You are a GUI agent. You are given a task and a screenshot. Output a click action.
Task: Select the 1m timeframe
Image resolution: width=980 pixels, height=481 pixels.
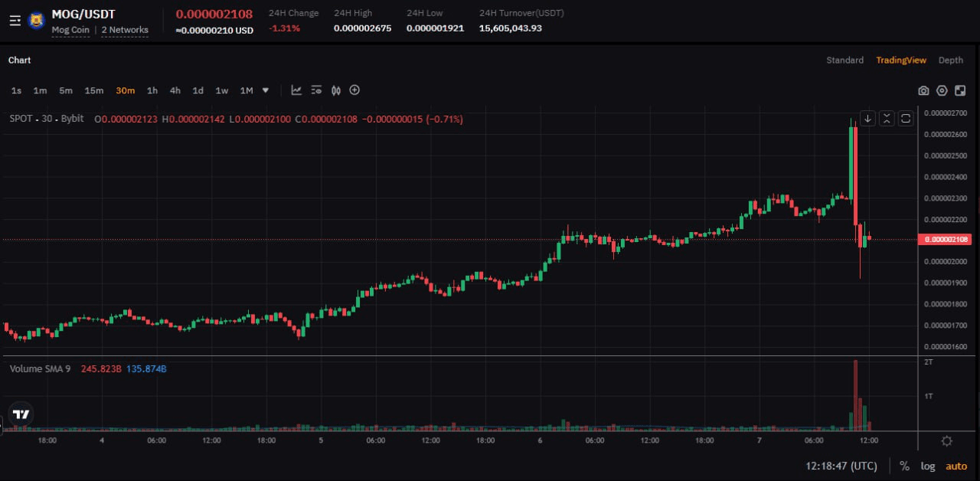coord(40,90)
